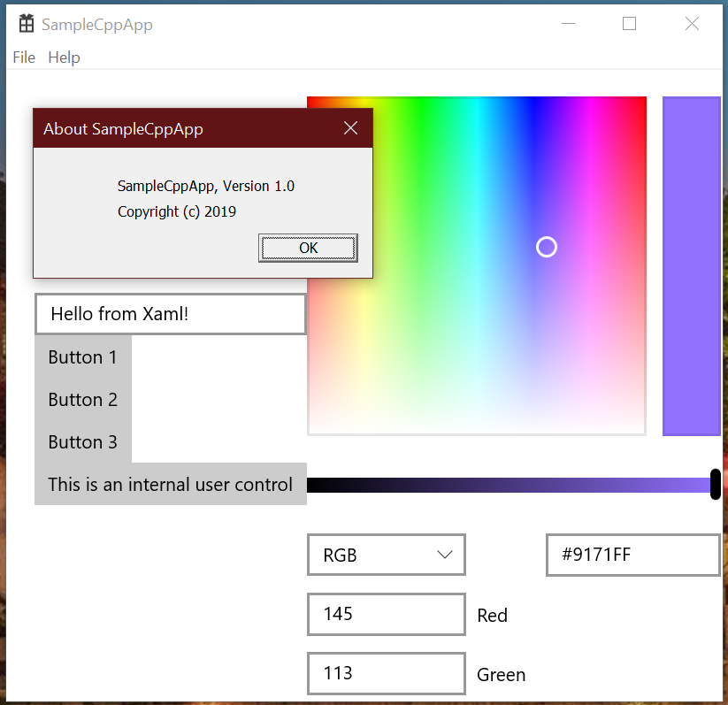Viewport: 728px width, 705px height.
Task: Minimize the SampleCppApp window
Action: pyautogui.click(x=567, y=24)
